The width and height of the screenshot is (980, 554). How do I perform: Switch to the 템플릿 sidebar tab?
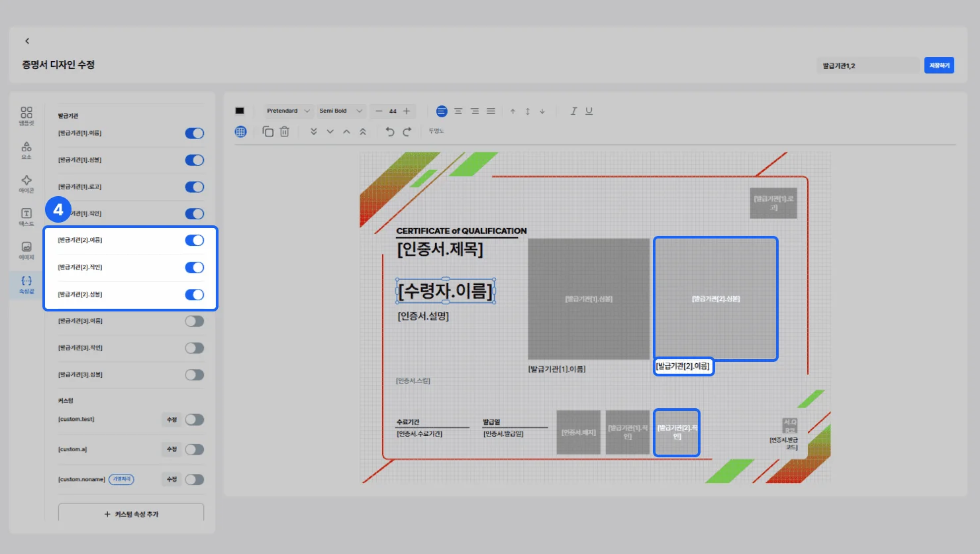coord(26,116)
